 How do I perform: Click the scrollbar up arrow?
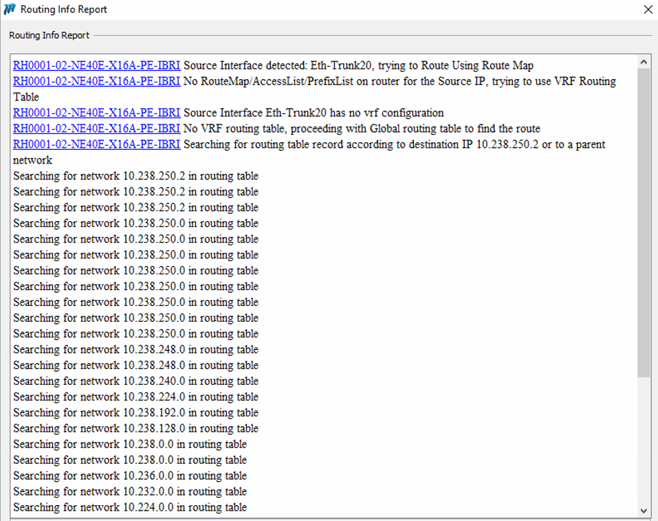tap(643, 62)
